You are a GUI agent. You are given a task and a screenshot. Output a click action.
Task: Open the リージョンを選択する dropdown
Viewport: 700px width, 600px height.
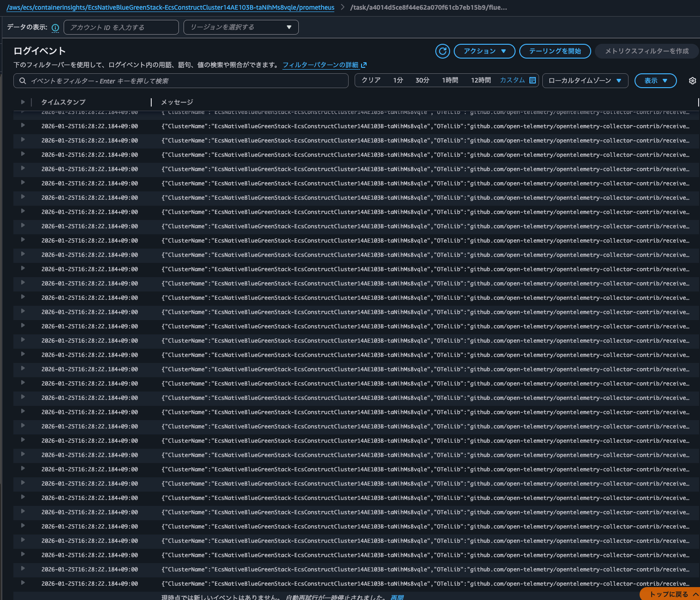241,27
